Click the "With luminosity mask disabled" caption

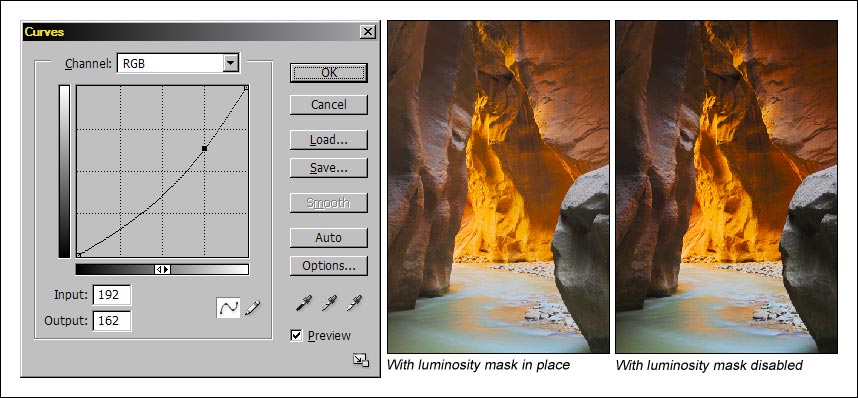(x=709, y=365)
